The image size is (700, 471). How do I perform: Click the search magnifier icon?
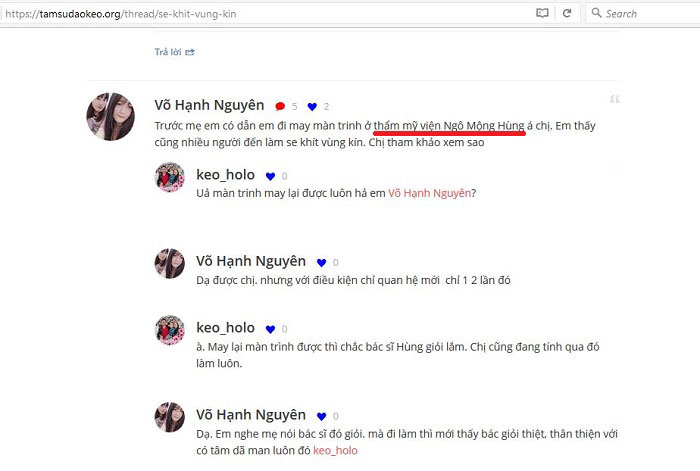tap(596, 13)
